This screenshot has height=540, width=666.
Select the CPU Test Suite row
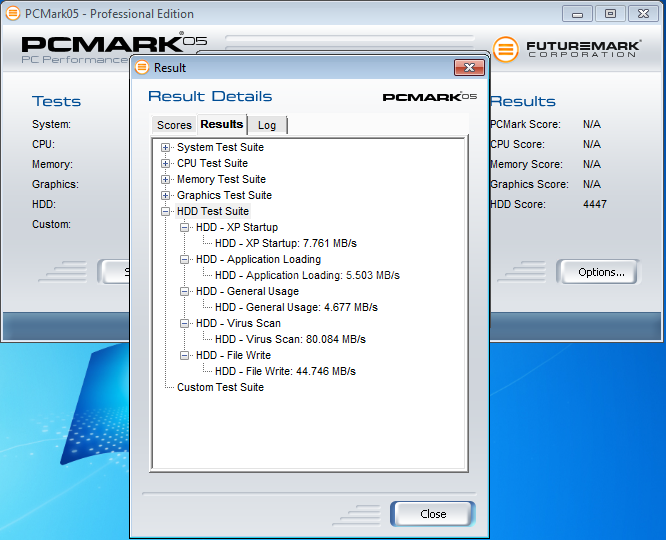pos(212,164)
